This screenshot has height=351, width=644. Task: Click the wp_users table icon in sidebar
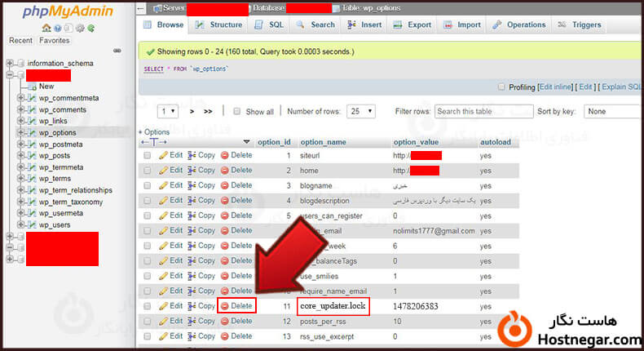[x=32, y=224]
